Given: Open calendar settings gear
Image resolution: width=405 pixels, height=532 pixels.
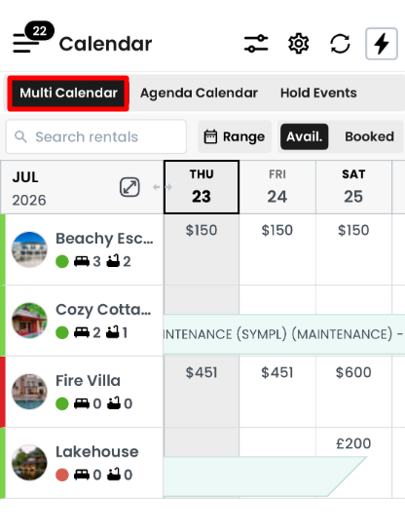Looking at the screenshot, I should click(298, 44).
